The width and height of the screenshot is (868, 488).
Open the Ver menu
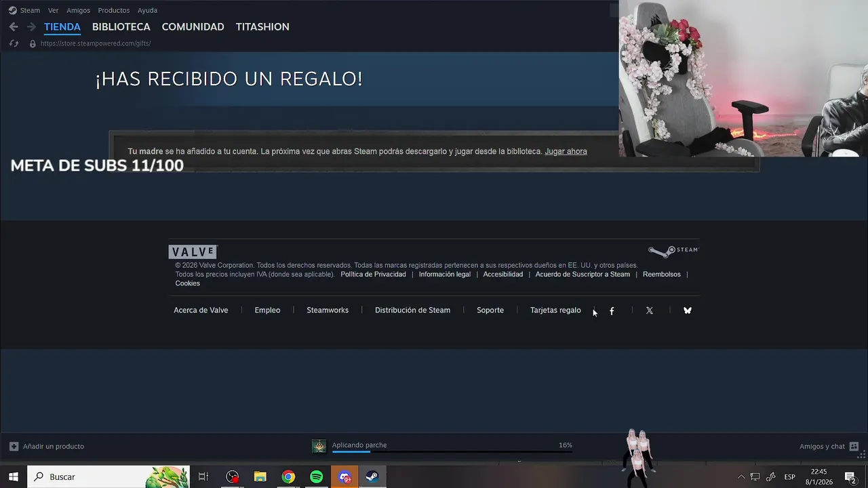click(x=54, y=10)
